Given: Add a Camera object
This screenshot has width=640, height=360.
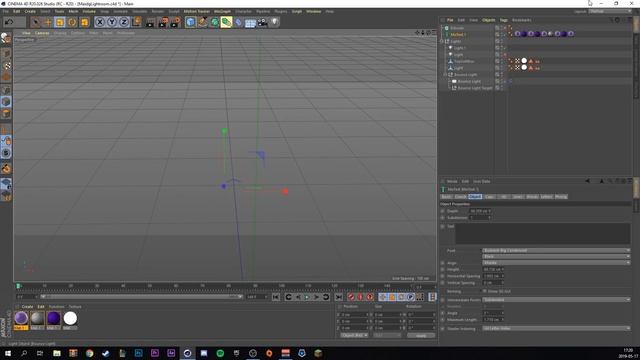Looking at the screenshot, I should click(262, 22).
